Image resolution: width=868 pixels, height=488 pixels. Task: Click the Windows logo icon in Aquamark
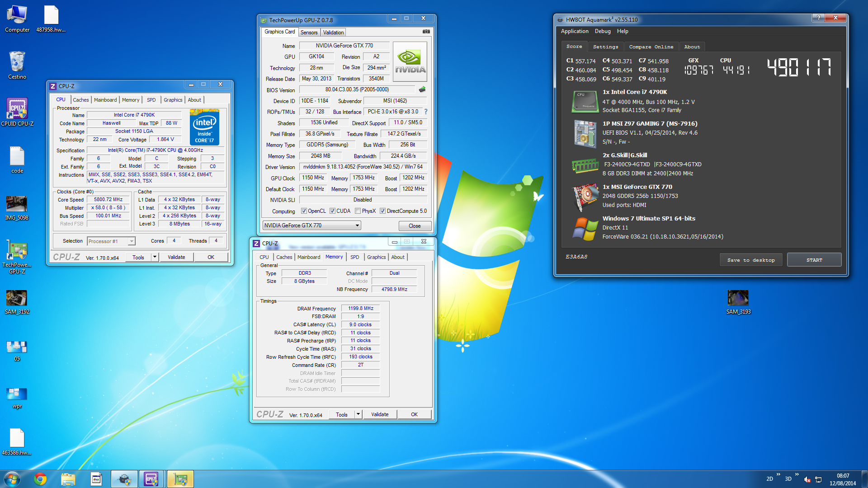tap(585, 229)
